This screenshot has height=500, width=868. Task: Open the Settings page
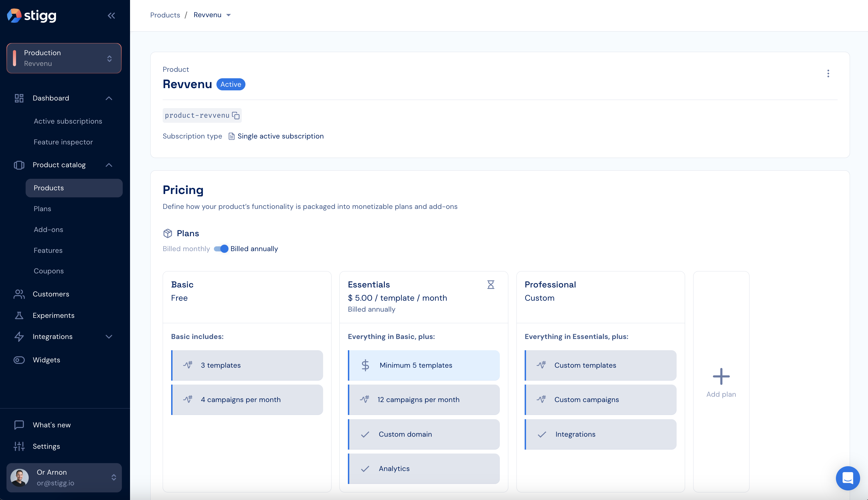pyautogui.click(x=46, y=447)
